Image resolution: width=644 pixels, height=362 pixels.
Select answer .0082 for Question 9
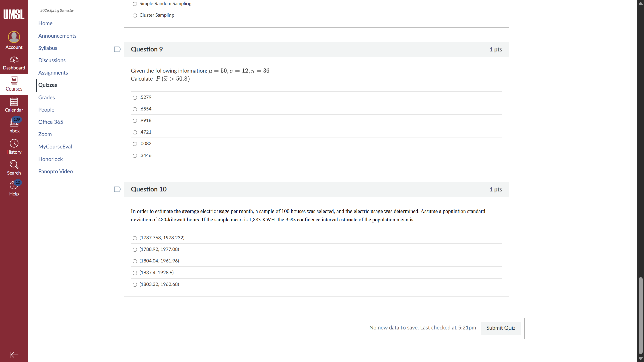click(135, 144)
